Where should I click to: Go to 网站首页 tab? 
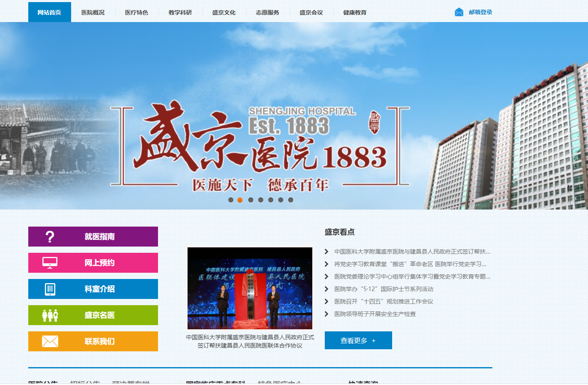pyautogui.click(x=49, y=12)
